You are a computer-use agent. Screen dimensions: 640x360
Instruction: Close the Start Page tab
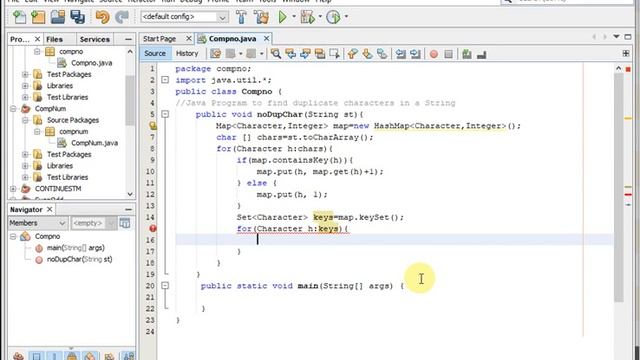[x=189, y=38]
